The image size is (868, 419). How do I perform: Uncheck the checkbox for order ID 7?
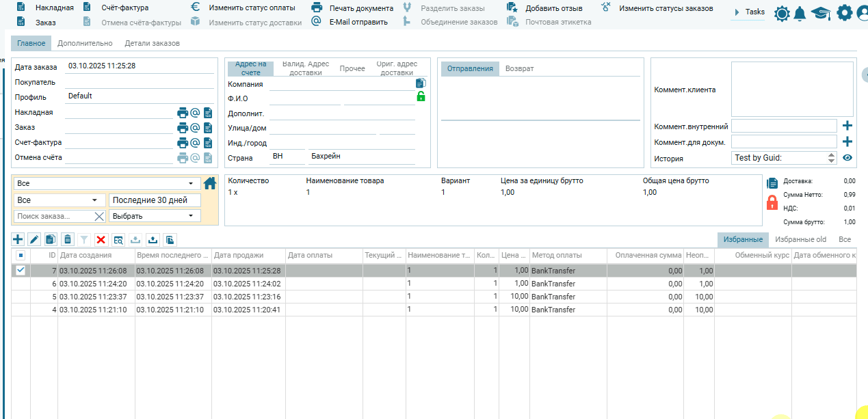coord(21,271)
